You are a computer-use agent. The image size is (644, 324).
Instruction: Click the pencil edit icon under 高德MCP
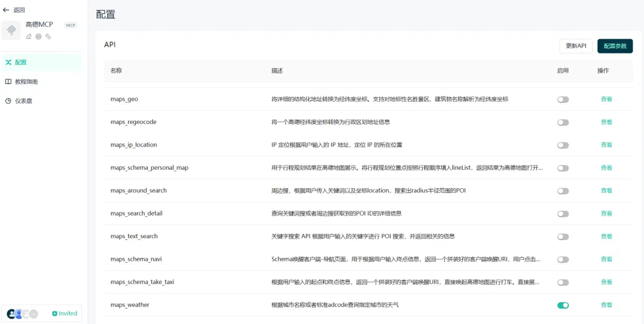pos(29,36)
